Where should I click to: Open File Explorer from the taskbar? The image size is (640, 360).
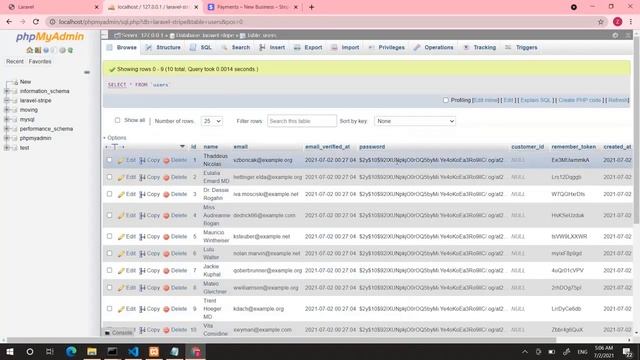click(92, 351)
